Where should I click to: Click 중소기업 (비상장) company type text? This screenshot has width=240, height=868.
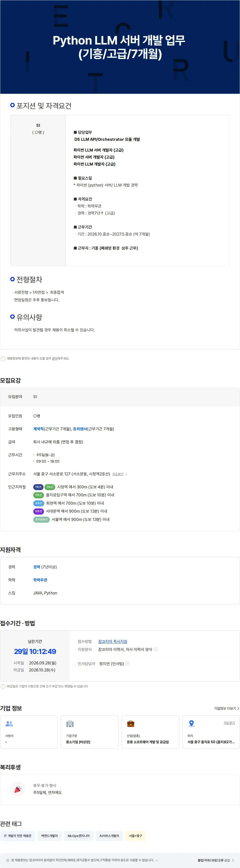[x=78, y=742]
